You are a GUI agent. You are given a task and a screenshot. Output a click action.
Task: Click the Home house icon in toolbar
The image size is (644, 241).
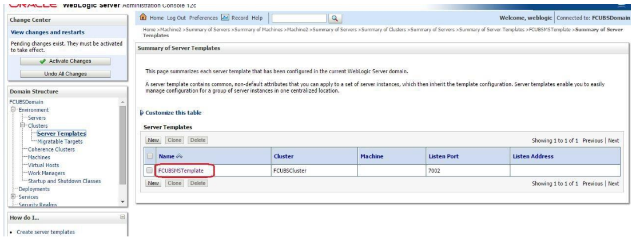click(144, 18)
